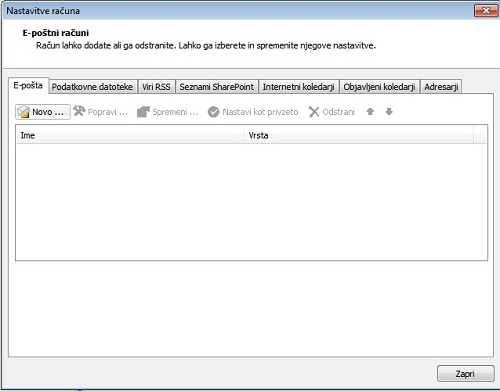The width and height of the screenshot is (500, 391).
Task: Click the Popravi repair wrench icon
Action: 79,111
